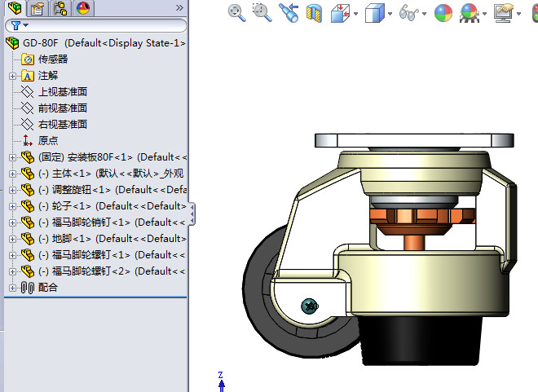Expand the 主体<1> component node
Image resolution: width=538 pixels, height=392 pixels.
point(12,174)
